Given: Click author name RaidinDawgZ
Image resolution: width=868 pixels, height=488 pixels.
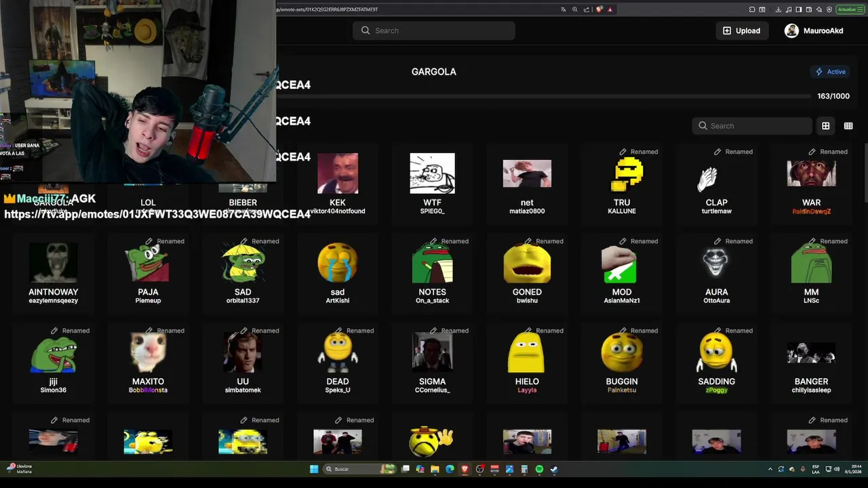Looking at the screenshot, I should [811, 211].
